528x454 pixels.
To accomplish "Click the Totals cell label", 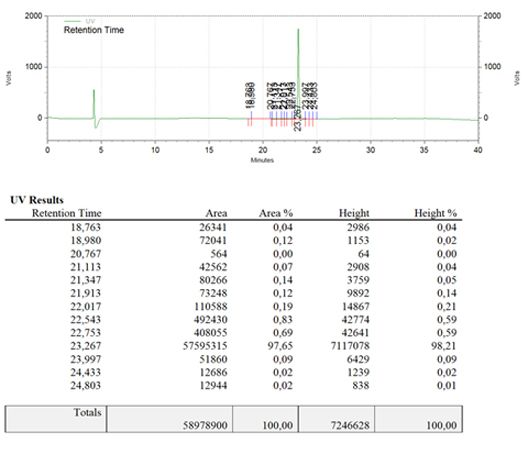I will click(88, 413).
